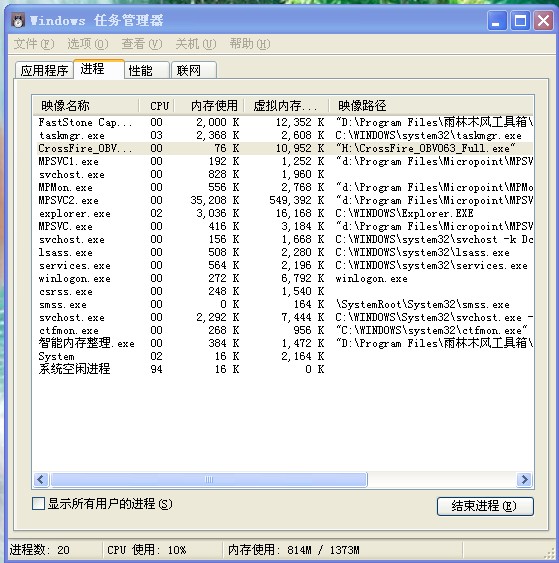Close the Task Manager window
This screenshot has height=563, width=559.
click(543, 20)
